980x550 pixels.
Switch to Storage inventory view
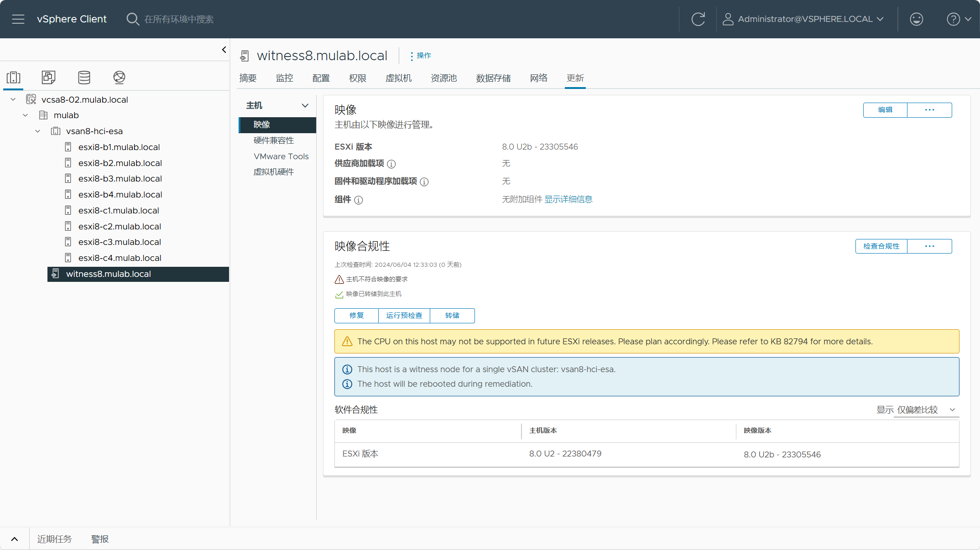[x=84, y=78]
